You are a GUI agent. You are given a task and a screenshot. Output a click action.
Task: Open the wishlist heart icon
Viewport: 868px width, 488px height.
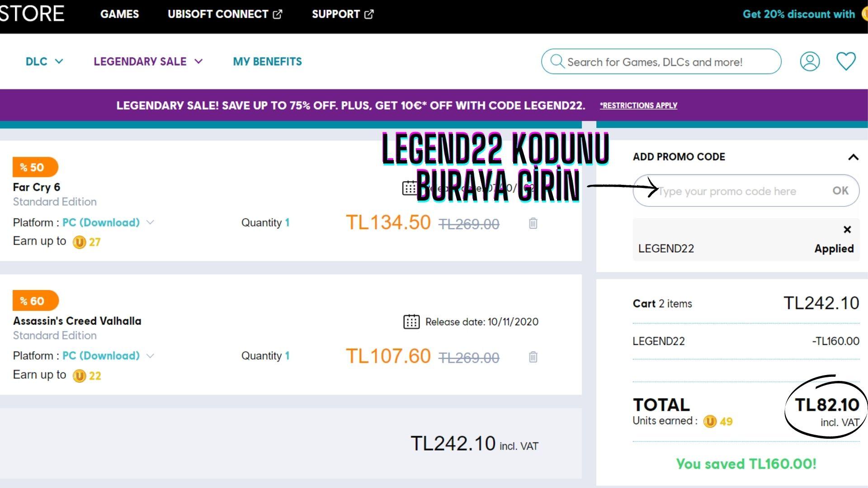point(845,61)
